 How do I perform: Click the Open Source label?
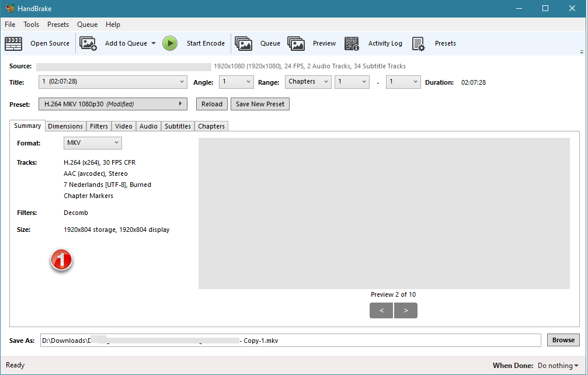[x=50, y=43]
